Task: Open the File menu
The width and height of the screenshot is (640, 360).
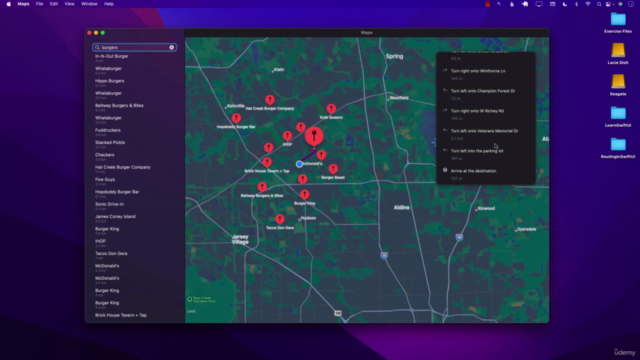Action: 39,4
